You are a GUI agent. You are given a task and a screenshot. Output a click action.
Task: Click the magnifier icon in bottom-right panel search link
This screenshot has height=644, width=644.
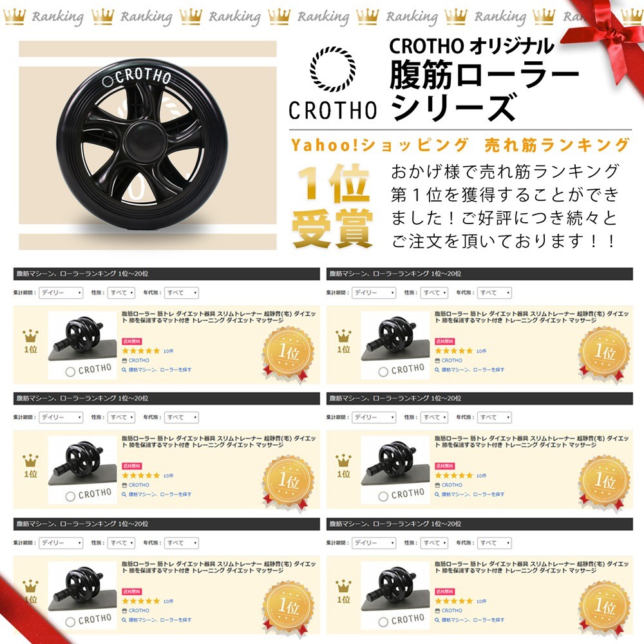click(x=437, y=620)
